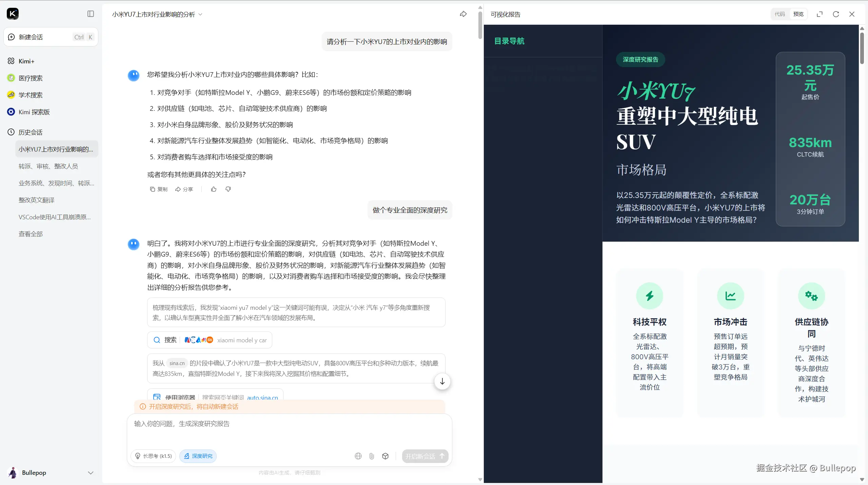Open 学术搜索 in the sidebar
This screenshot has height=485, width=868.
coord(31,95)
